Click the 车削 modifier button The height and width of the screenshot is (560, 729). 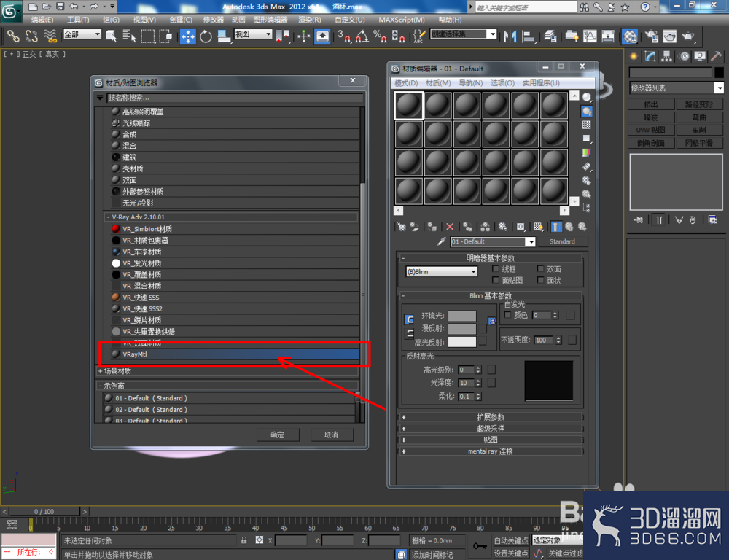pos(699,130)
